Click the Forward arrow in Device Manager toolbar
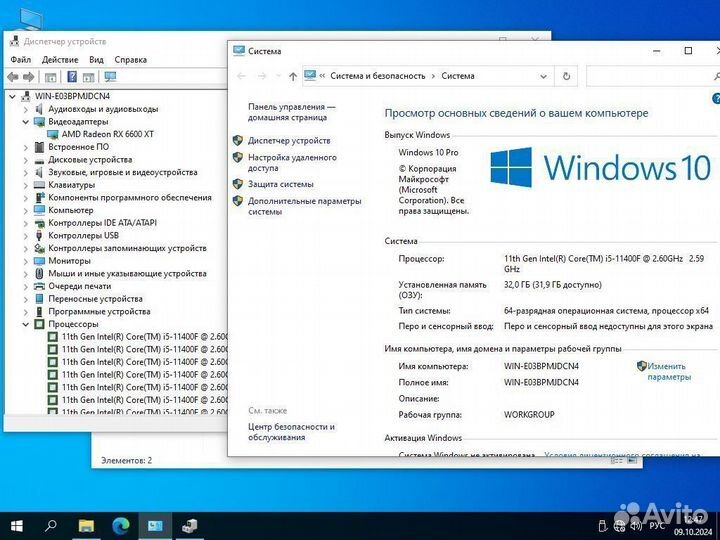The image size is (720, 540). 28,77
